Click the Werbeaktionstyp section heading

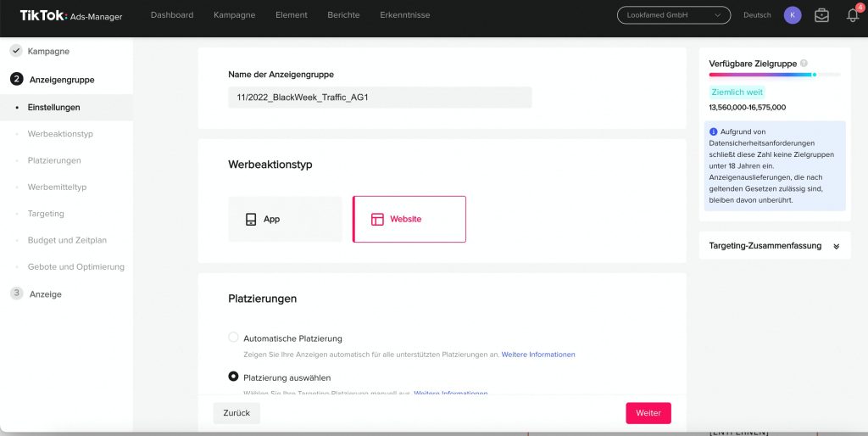click(x=270, y=165)
